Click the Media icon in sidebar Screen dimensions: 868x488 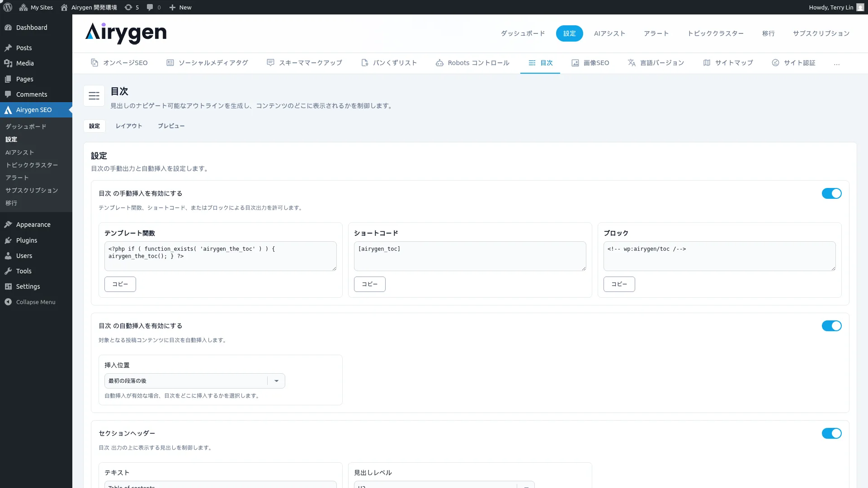coord(8,63)
